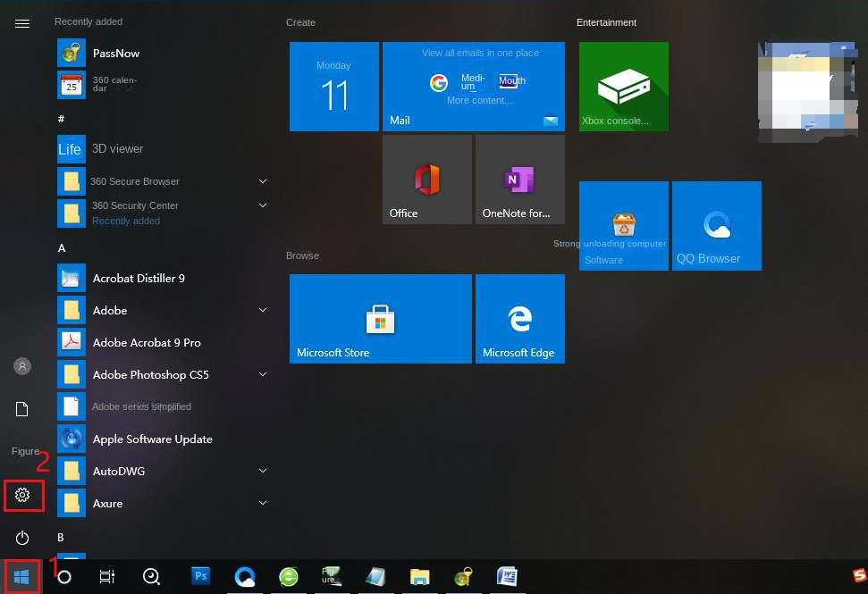Expand the AutoDWG folder

(x=263, y=471)
